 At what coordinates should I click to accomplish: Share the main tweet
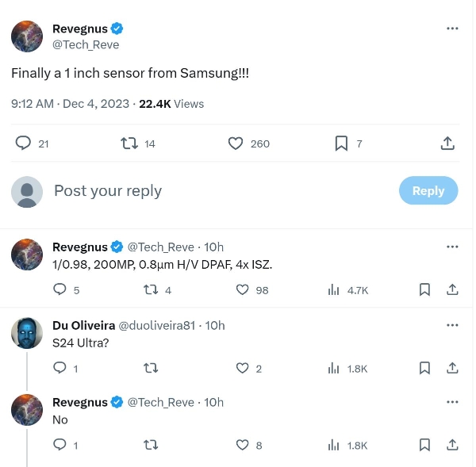coord(447,144)
